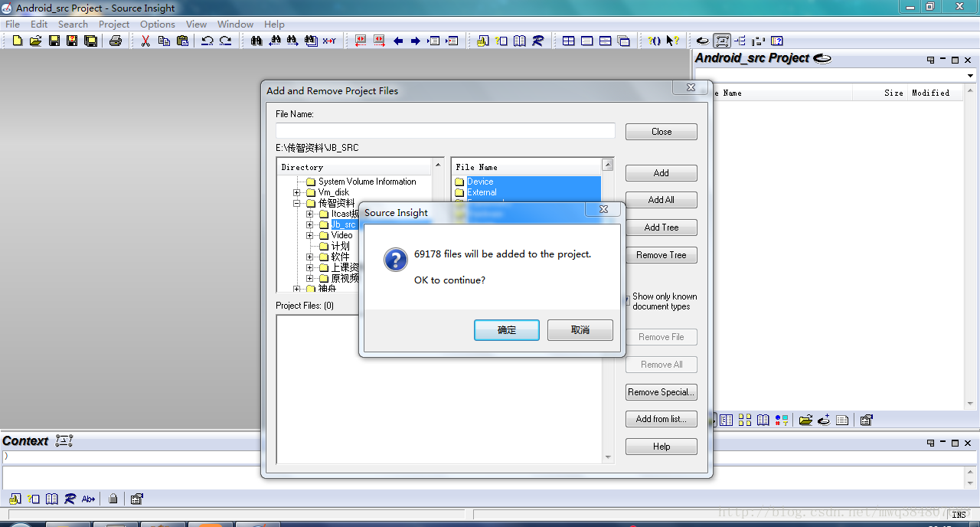This screenshot has height=527, width=980.
Task: Expand the Itcast folder node
Action: click(310, 214)
